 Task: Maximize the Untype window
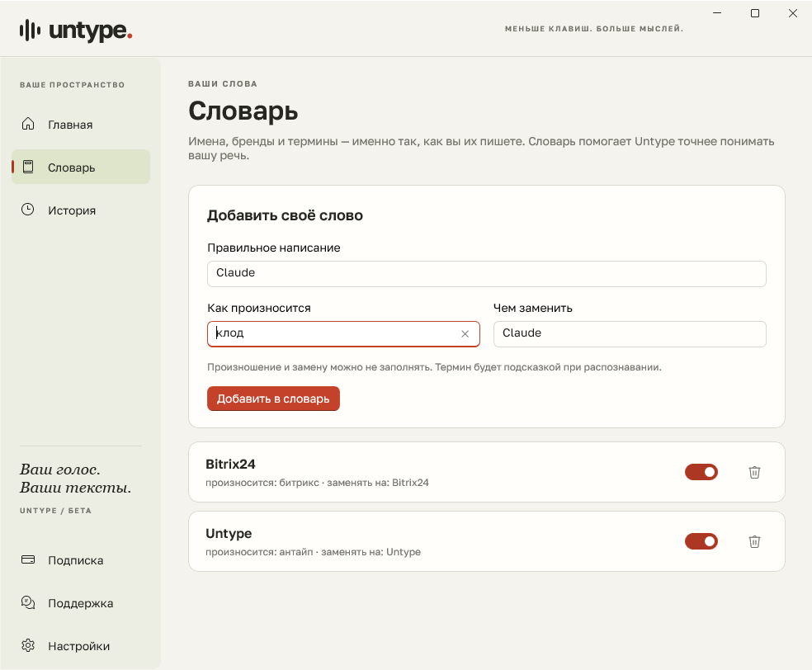pos(755,13)
